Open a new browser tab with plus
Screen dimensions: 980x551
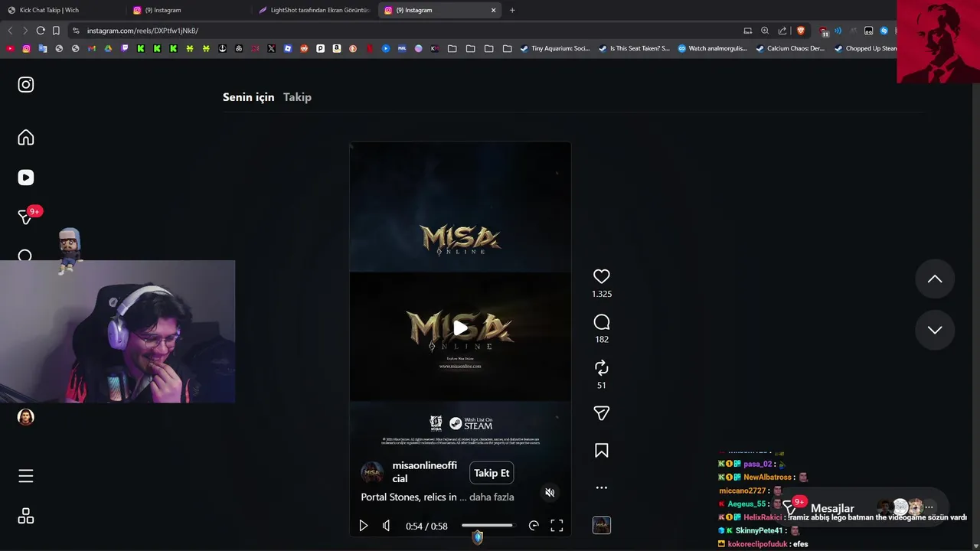(512, 10)
